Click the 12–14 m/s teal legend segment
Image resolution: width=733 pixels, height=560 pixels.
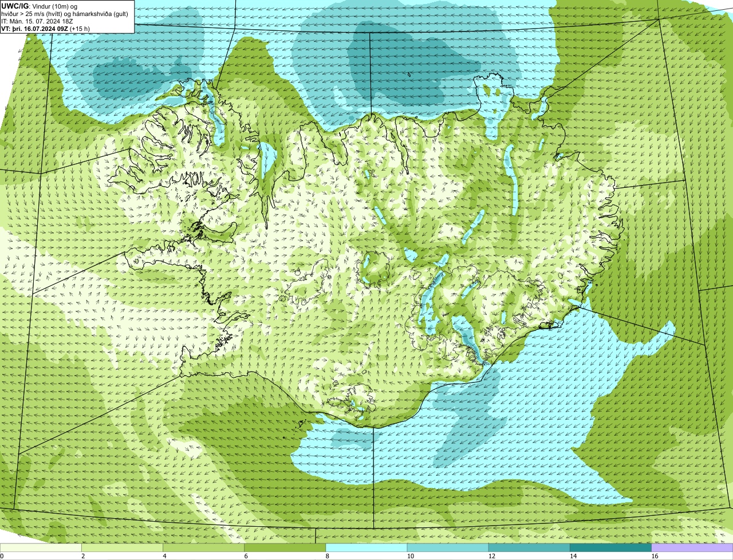click(529, 548)
